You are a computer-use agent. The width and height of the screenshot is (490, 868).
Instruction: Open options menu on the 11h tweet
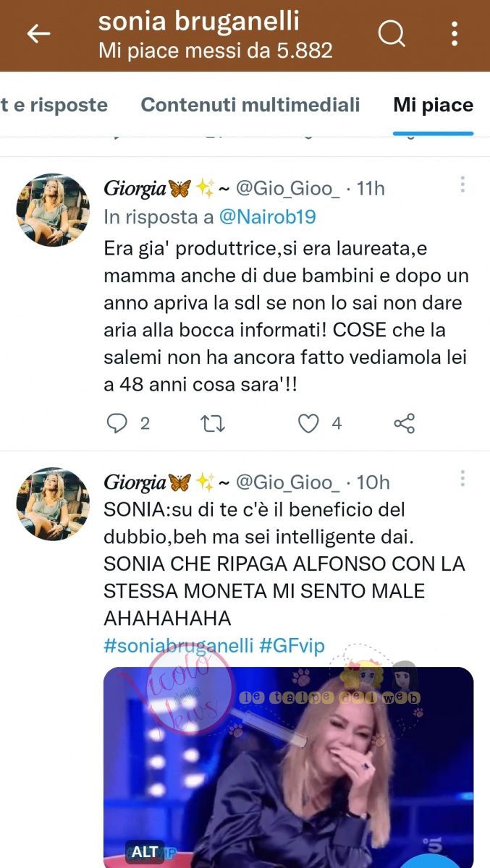click(462, 185)
